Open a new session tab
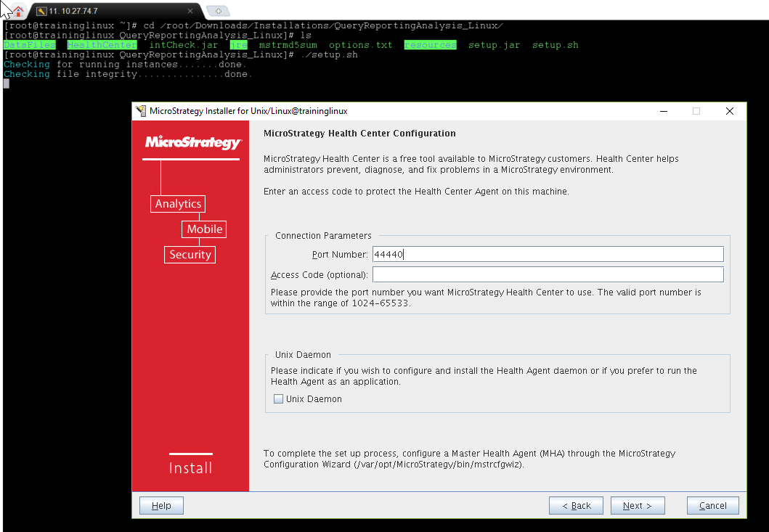 coord(217,11)
